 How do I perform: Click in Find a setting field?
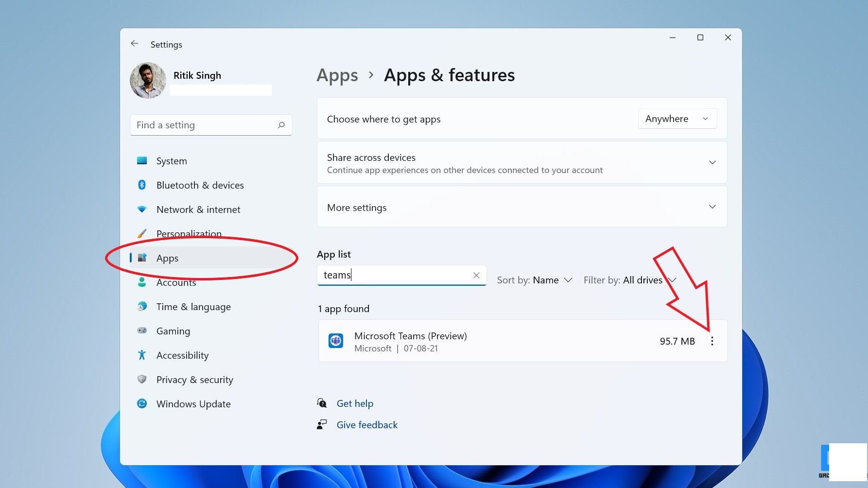[211, 125]
